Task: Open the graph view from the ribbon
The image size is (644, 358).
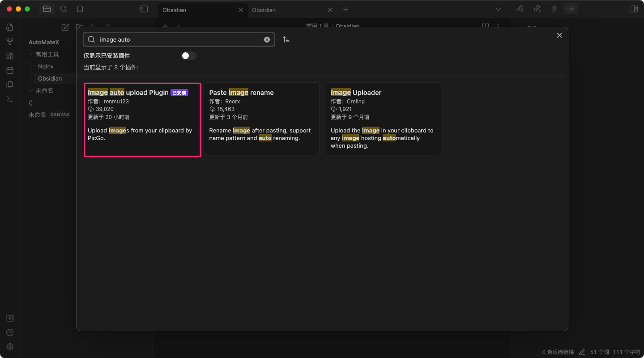Action: [x=10, y=42]
